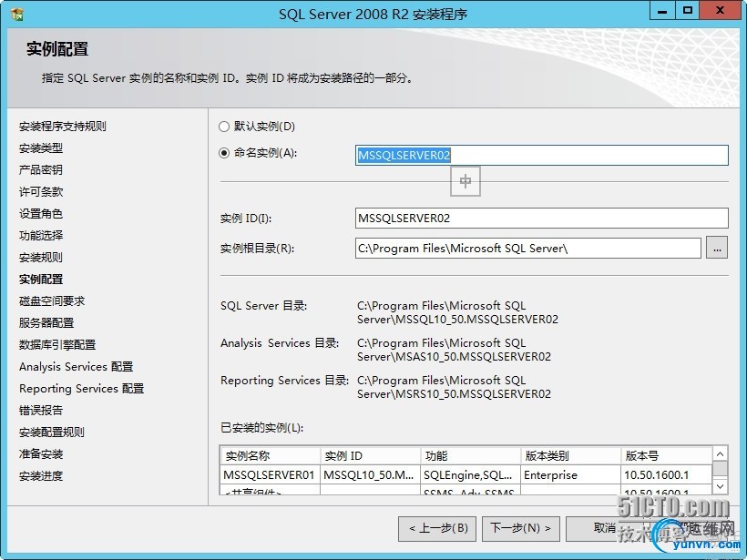747x560 pixels.
Task: Click the 版本号 column header
Action: [667, 455]
